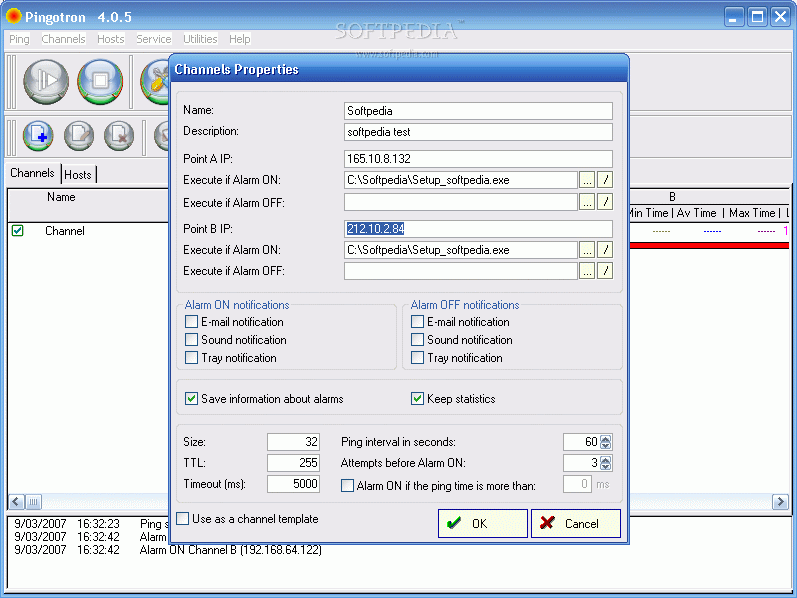This screenshot has width=797, height=598.
Task: Click the Size input field
Action: (x=293, y=442)
